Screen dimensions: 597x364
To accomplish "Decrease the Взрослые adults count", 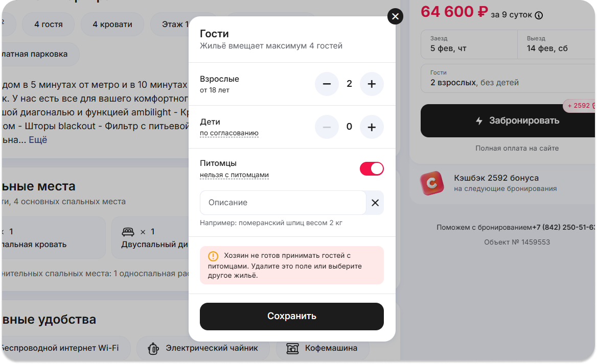I will 327,84.
